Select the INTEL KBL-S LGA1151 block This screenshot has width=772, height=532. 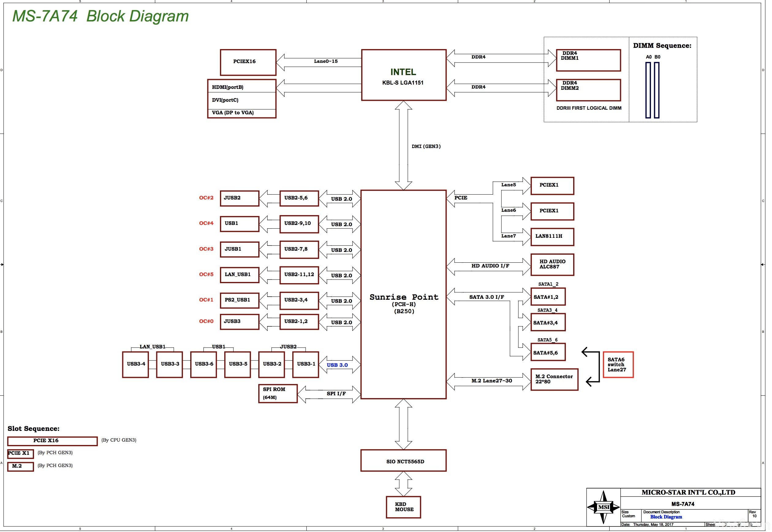coord(403,75)
